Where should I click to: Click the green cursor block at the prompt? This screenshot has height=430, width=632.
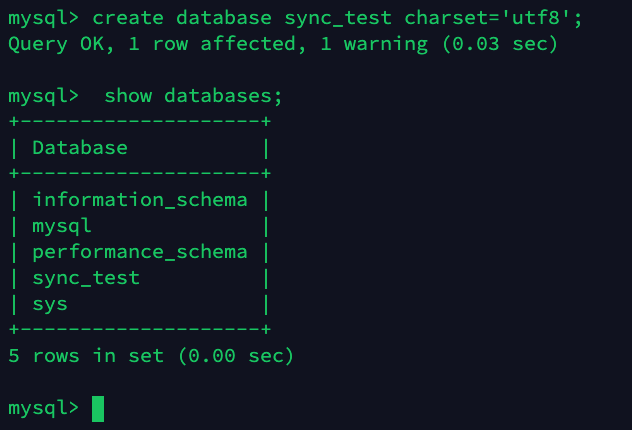coord(98,408)
